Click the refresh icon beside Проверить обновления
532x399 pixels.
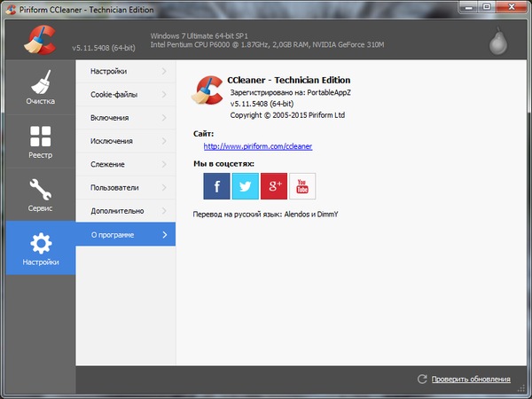coord(422,379)
